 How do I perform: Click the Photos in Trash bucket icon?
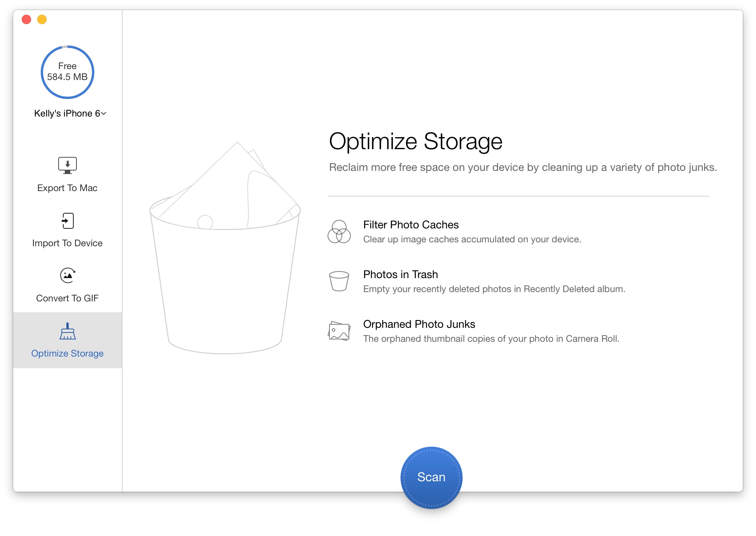339,281
